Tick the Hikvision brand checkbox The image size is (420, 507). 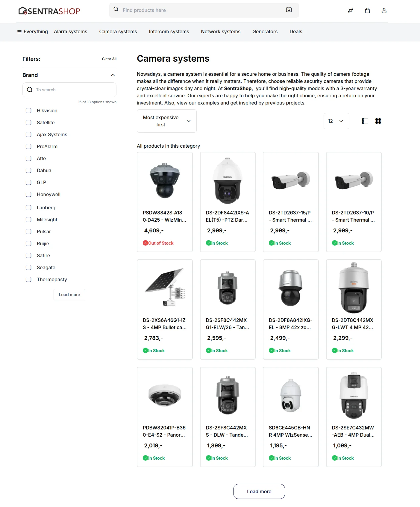coord(28,111)
